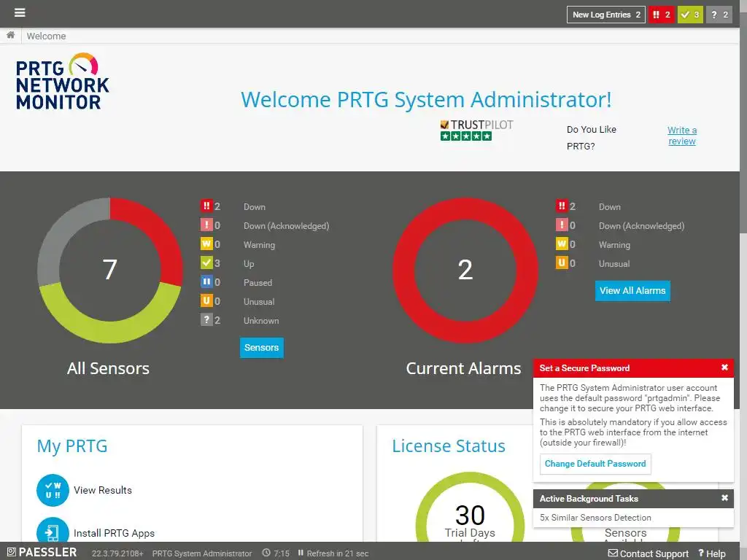Click the Up label in All Sensors list
This screenshot has height=560, width=747.
249,264
